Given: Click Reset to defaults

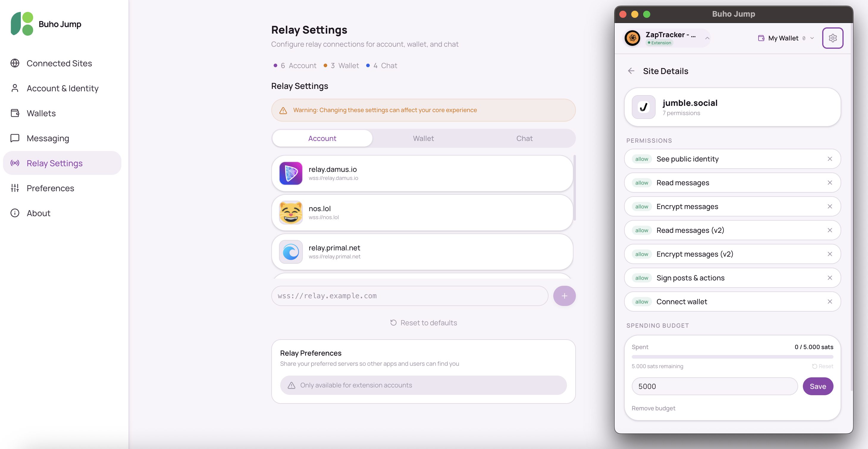Looking at the screenshot, I should pos(423,323).
